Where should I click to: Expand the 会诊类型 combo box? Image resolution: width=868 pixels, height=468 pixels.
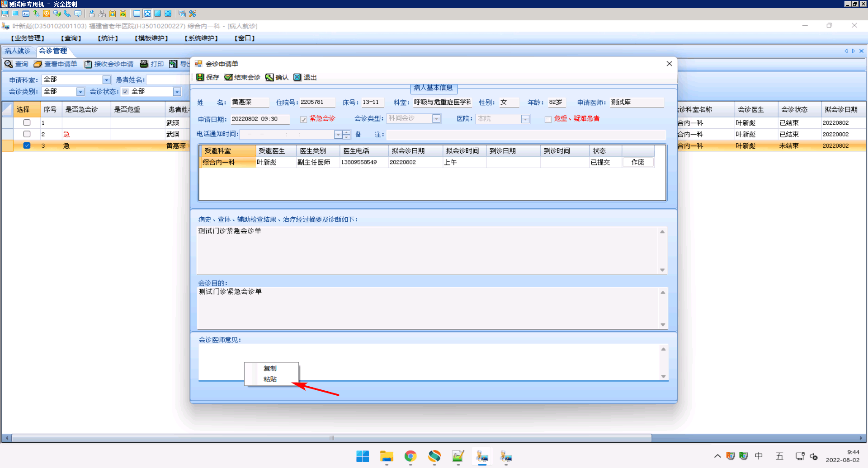tap(436, 119)
